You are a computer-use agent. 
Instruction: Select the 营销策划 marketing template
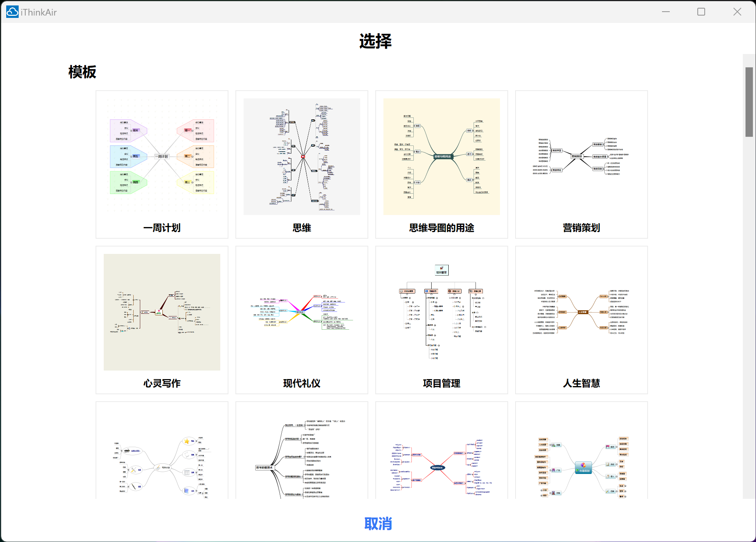(x=581, y=163)
